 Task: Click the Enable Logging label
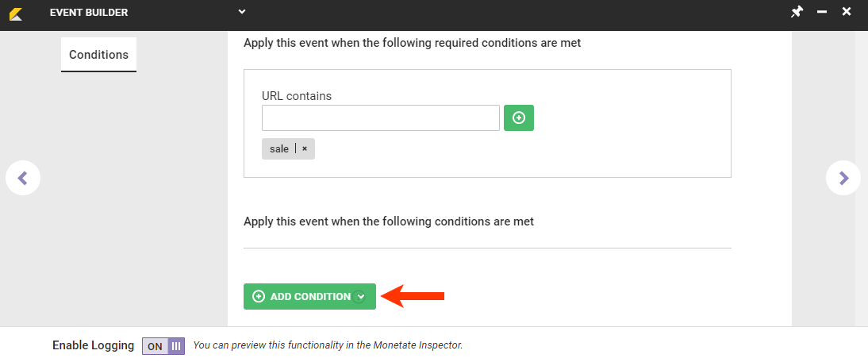[x=94, y=346]
